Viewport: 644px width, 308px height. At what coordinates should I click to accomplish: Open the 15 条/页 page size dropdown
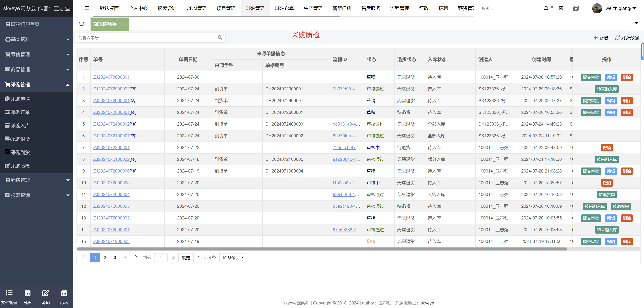pyautogui.click(x=233, y=258)
